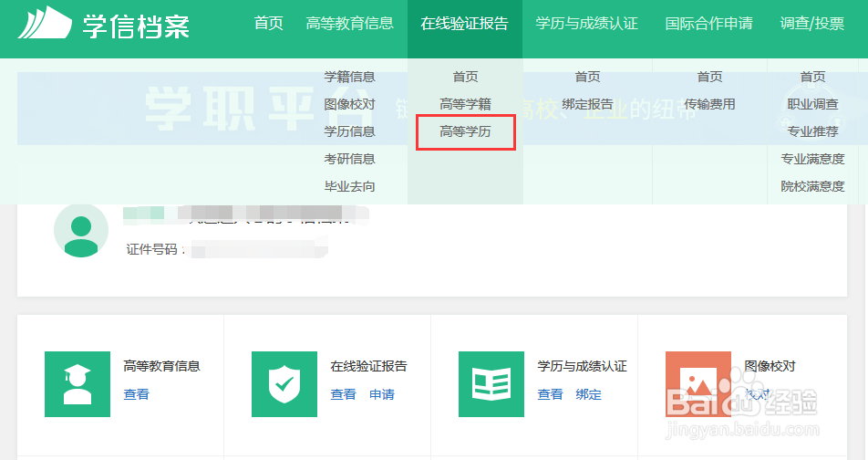Click 绑定 link under 学历与成绩认证
Screen dimensions: 868x460
click(588, 394)
